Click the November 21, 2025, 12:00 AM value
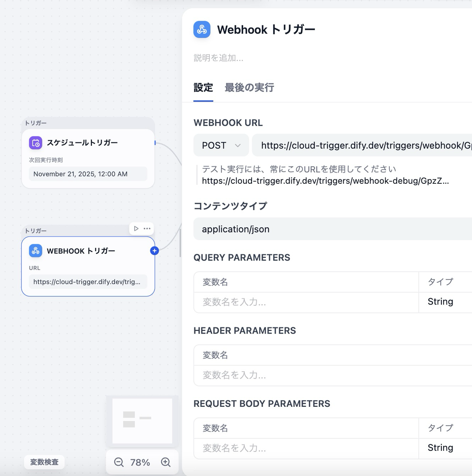 (88, 174)
